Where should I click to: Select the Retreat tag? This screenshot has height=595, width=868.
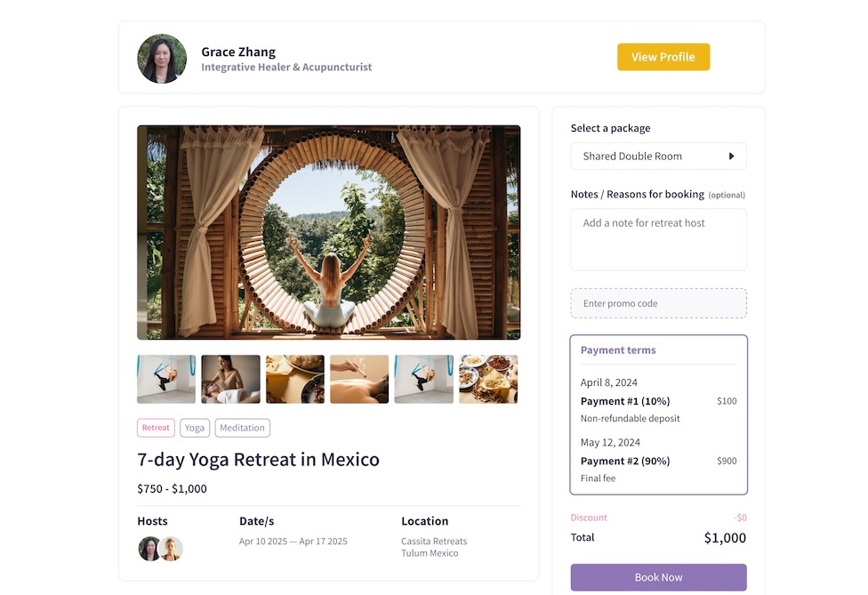coord(156,428)
